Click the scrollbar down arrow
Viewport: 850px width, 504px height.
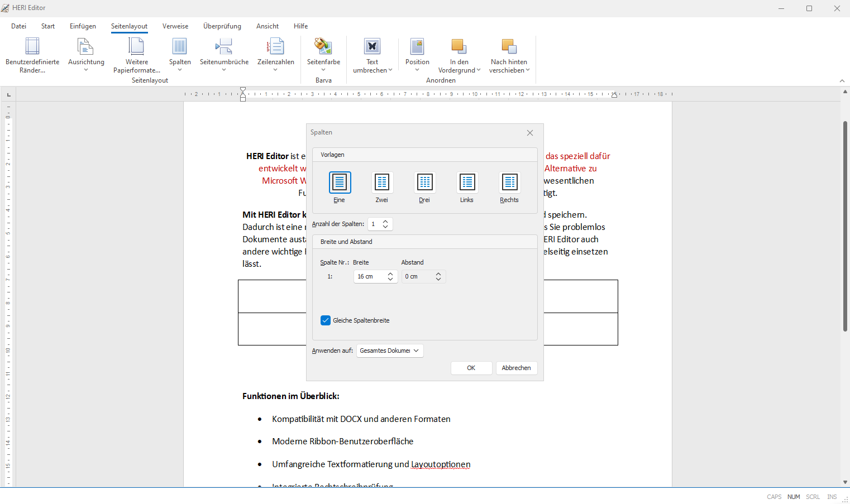846,482
